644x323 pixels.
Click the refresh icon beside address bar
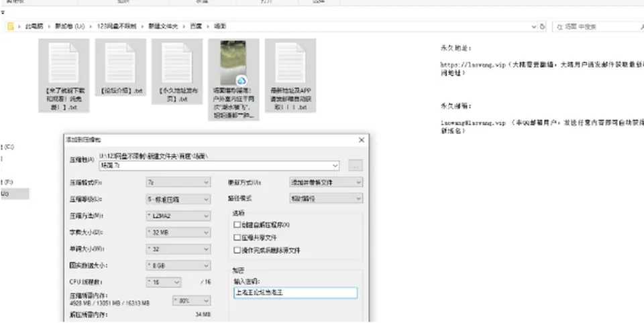coord(543,27)
